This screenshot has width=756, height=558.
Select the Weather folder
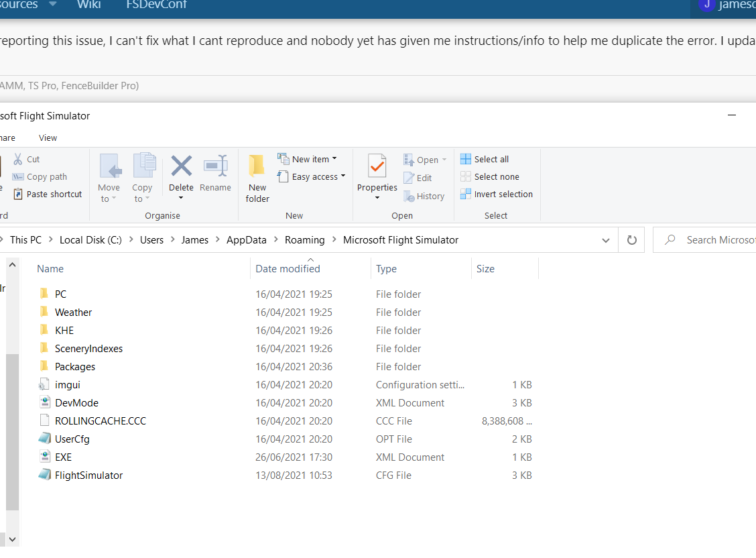click(x=73, y=313)
